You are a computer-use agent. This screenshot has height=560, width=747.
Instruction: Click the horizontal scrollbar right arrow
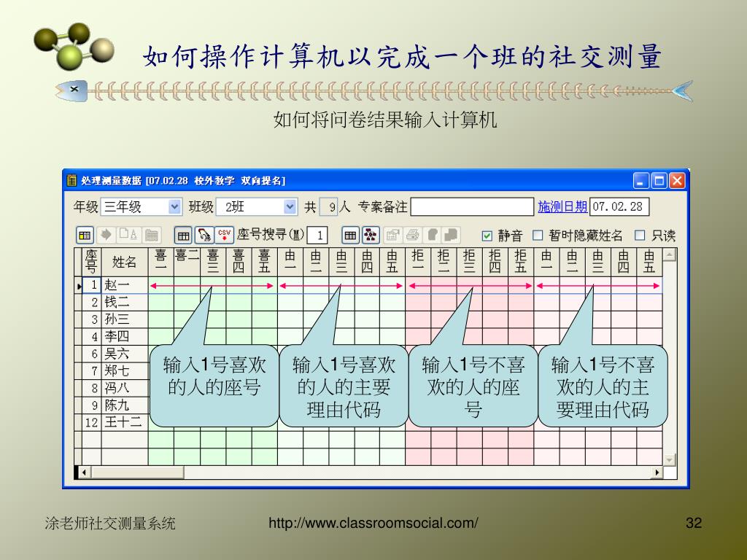(657, 472)
